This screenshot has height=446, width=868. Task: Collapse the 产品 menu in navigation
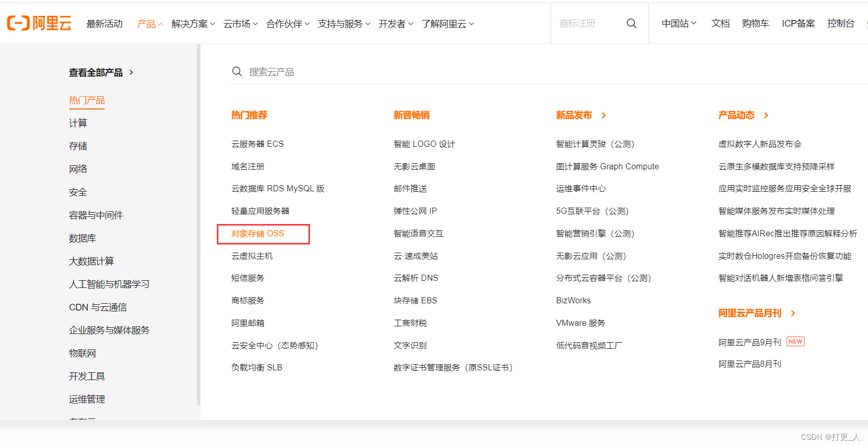point(149,24)
